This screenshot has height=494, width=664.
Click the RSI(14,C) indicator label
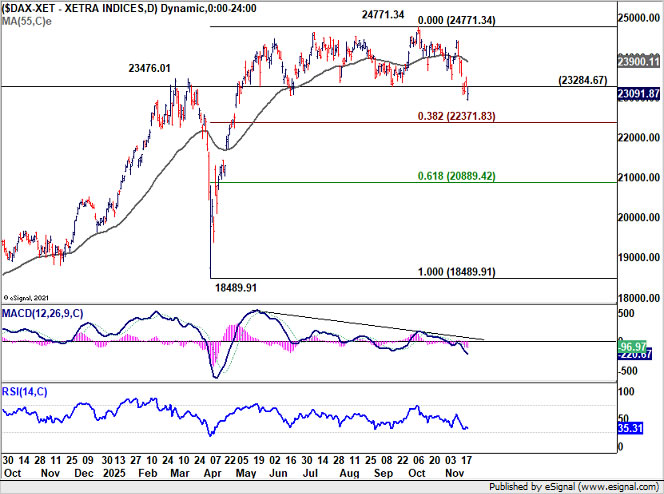[x=25, y=392]
